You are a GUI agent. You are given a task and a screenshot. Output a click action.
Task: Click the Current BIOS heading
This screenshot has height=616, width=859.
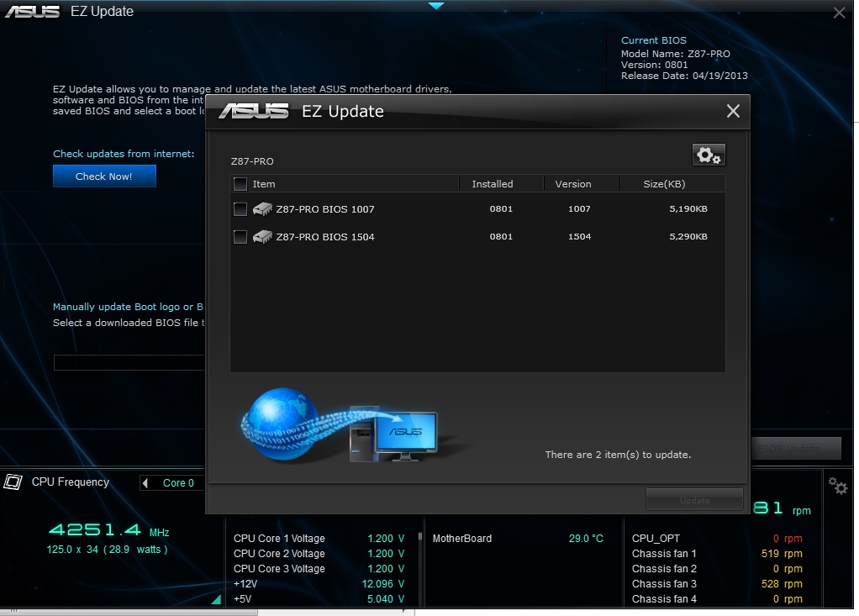pos(654,40)
